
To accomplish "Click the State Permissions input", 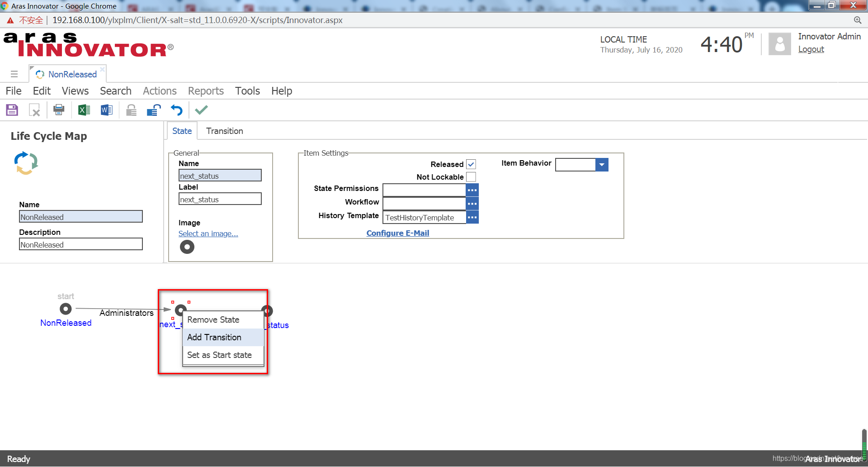I will click(x=424, y=190).
